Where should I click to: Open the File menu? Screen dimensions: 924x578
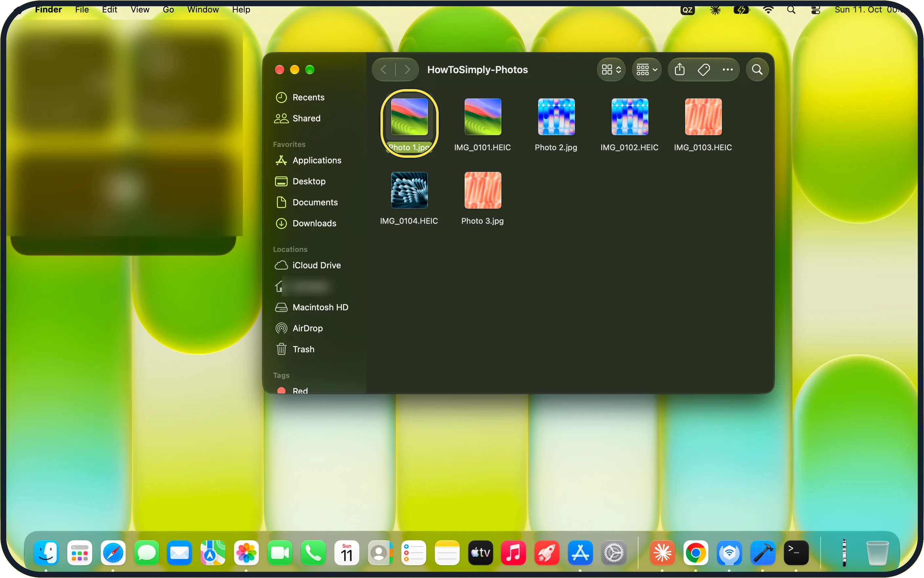tap(82, 10)
